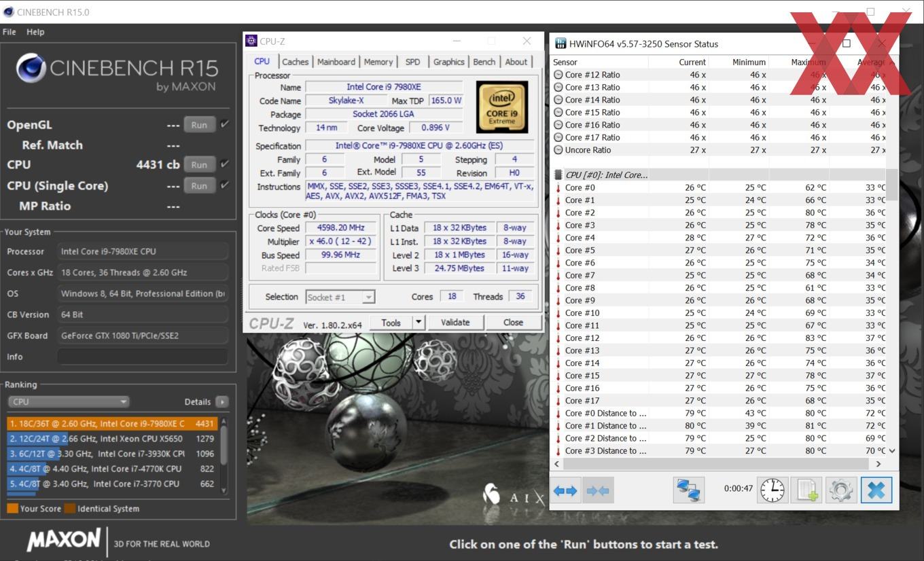Toggle the CPU (Single Core) test checkbox
This screenshot has width=924, height=561.
[225, 185]
